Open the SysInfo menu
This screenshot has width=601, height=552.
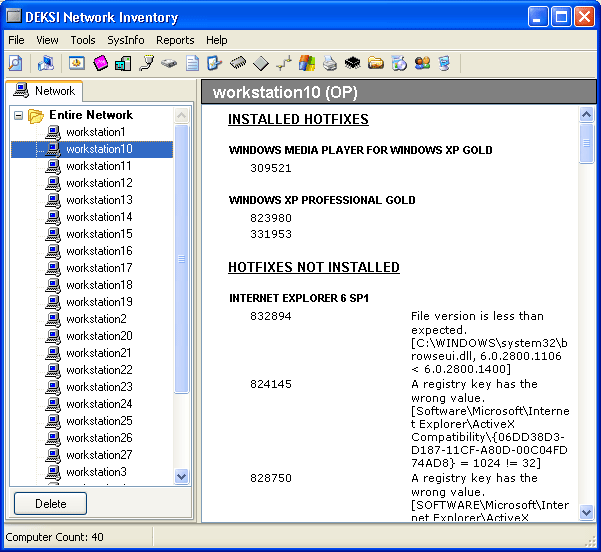(x=126, y=40)
